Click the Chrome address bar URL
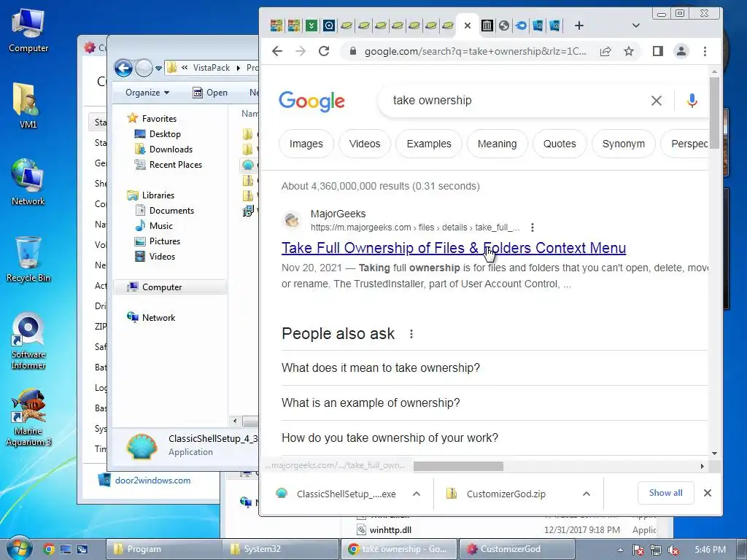 click(x=475, y=52)
